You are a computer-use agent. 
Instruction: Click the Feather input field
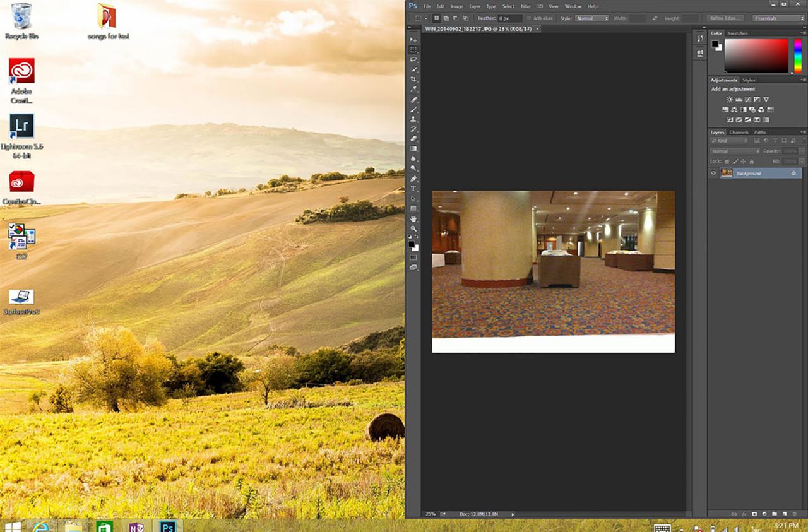click(x=510, y=18)
